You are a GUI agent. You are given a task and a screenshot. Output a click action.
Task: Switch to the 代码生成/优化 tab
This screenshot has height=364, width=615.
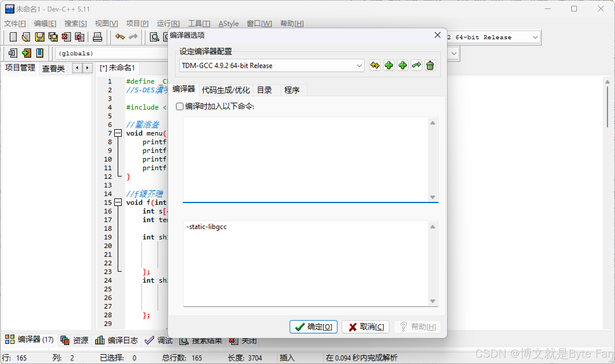pyautogui.click(x=226, y=90)
